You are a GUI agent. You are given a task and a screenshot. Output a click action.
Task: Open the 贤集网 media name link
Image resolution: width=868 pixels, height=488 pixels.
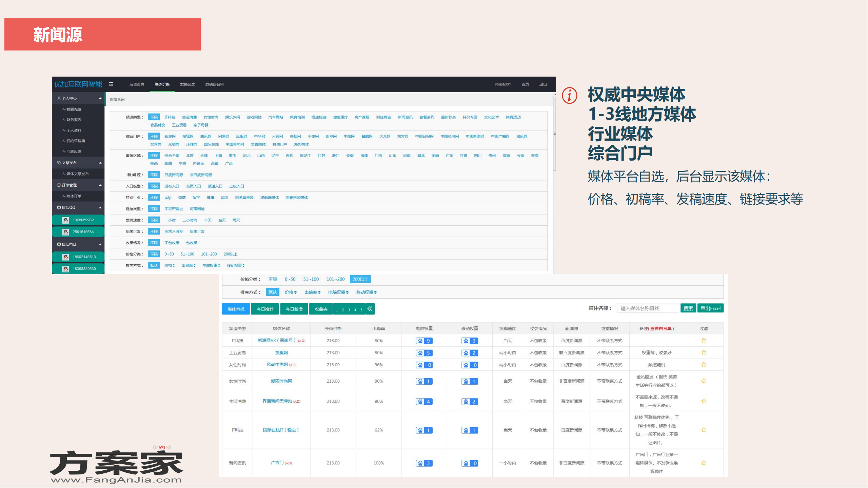pos(281,353)
